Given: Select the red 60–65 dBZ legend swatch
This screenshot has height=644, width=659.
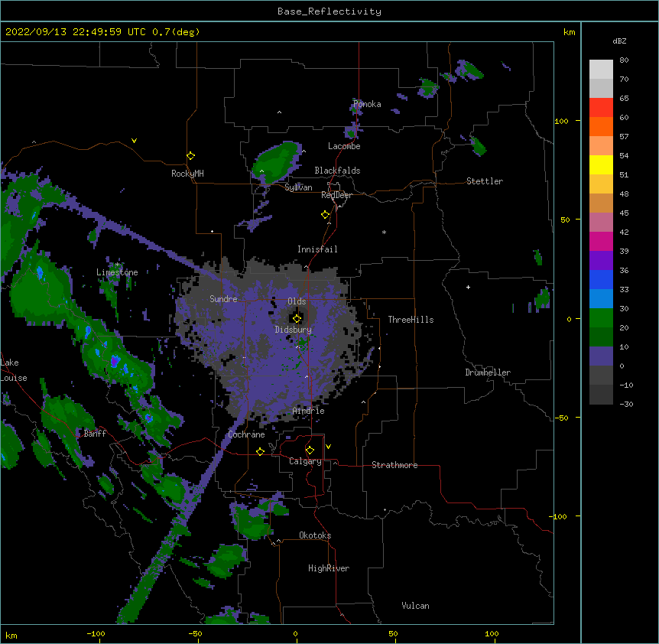Looking at the screenshot, I should [x=601, y=107].
